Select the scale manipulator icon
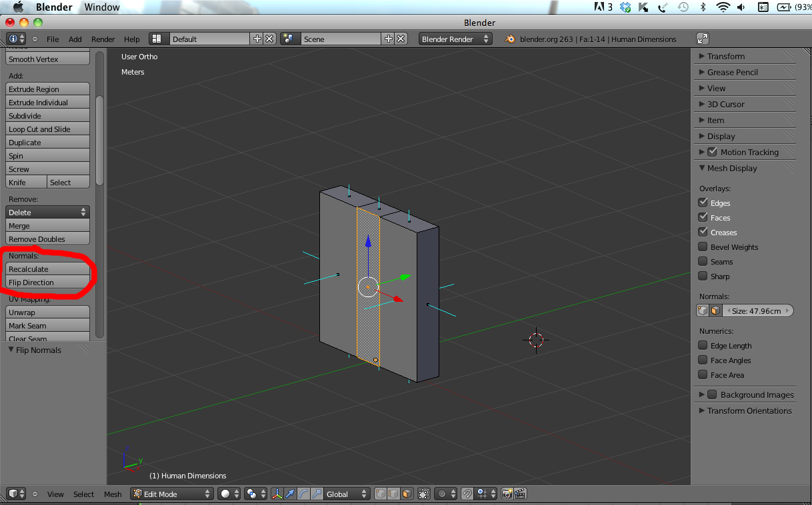812x505 pixels. pos(317,494)
